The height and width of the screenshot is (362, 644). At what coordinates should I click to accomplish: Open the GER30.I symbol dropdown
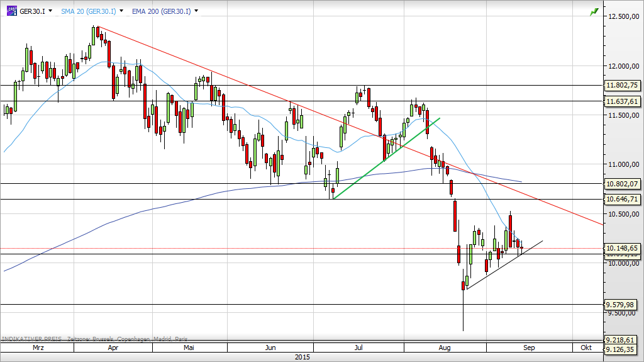point(50,11)
